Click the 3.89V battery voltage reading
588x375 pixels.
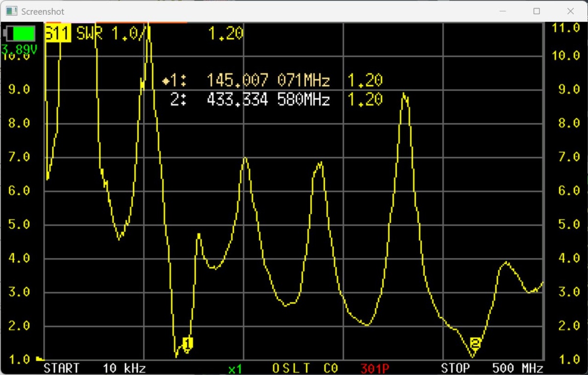pyautogui.click(x=19, y=49)
